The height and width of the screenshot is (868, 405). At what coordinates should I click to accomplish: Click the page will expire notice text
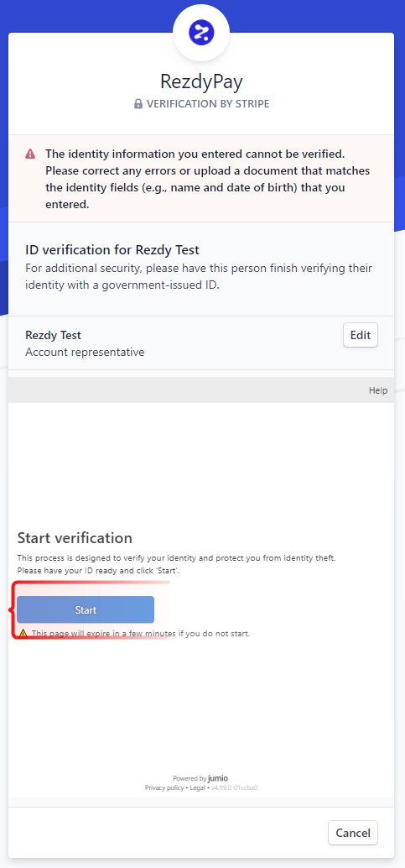141,633
